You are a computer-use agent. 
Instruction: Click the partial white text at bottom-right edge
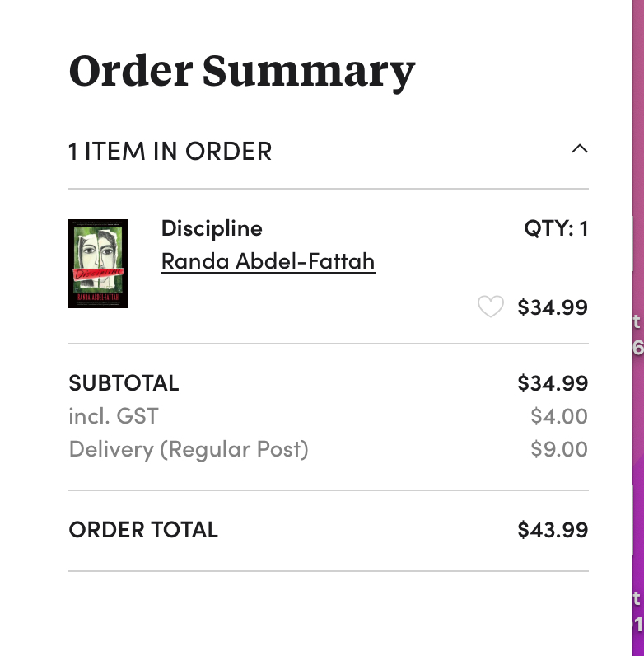(637, 611)
